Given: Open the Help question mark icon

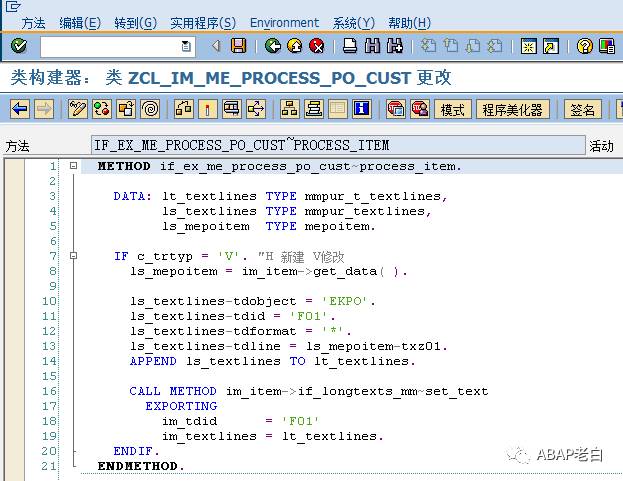Looking at the screenshot, I should [584, 46].
